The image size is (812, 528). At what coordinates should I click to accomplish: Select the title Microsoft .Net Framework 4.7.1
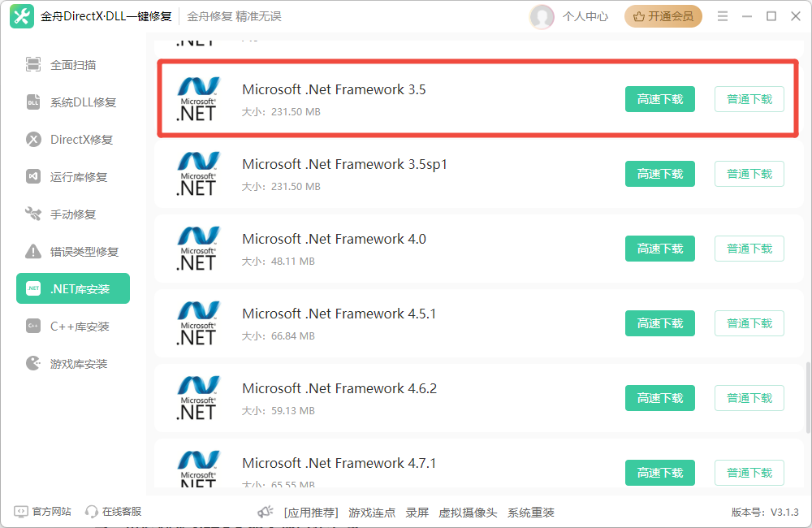339,463
